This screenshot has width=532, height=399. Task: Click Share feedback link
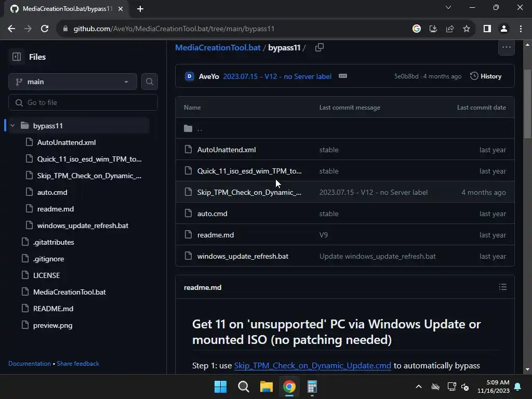tap(78, 363)
